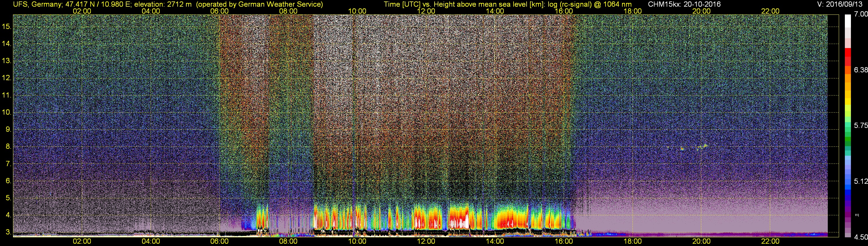Click the 15. km height axis label
The height and width of the screenshot is (246, 868).
coord(7,27)
